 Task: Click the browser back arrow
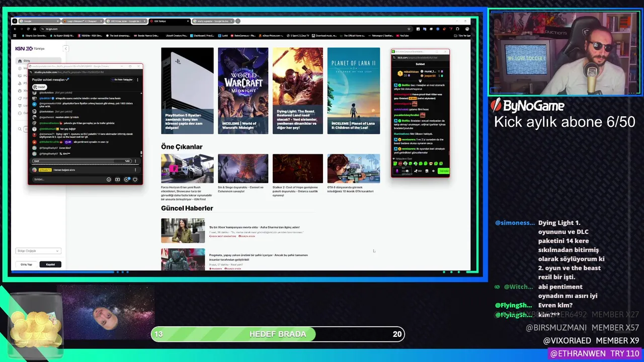[x=15, y=29]
